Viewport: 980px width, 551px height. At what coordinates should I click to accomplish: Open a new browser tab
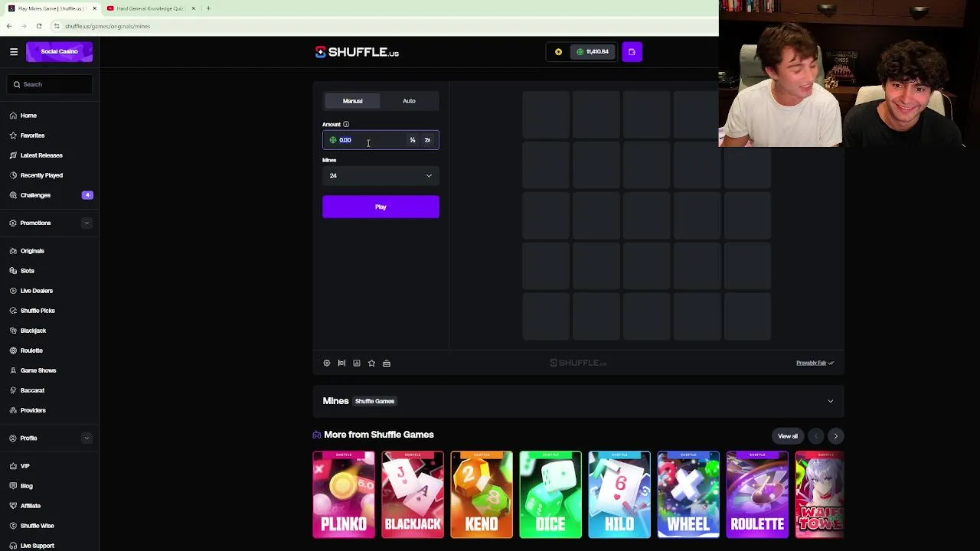208,8
